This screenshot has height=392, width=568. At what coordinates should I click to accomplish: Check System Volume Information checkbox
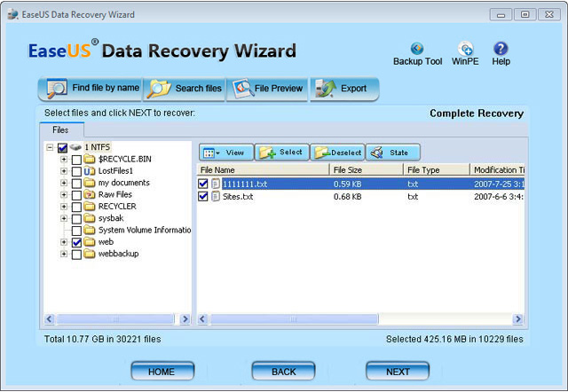(76, 231)
